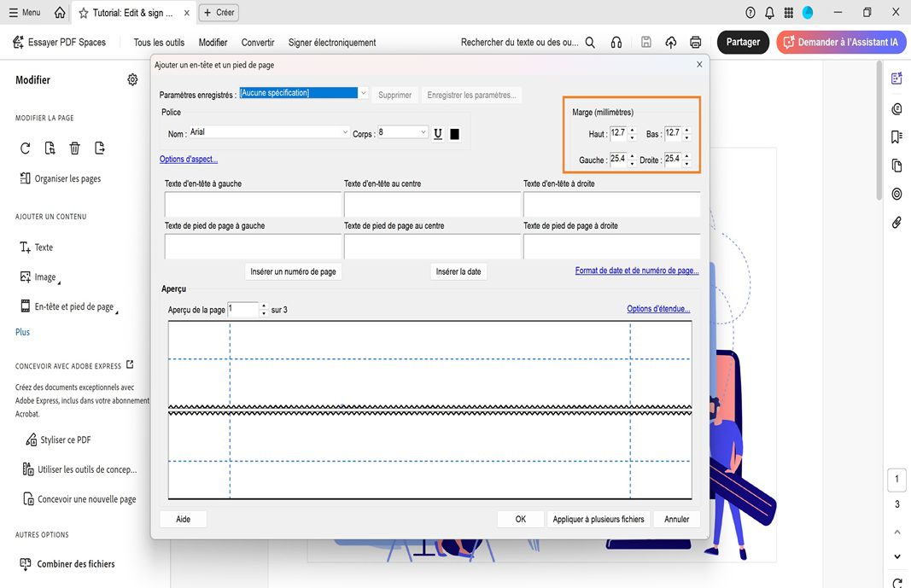Go to the Home icon
This screenshot has width=911, height=588.
(60, 12)
